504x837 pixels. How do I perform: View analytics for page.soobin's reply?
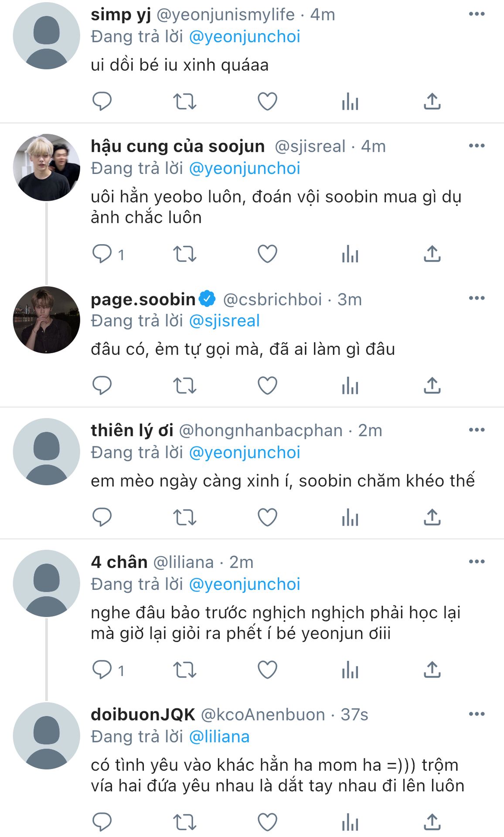click(x=350, y=386)
